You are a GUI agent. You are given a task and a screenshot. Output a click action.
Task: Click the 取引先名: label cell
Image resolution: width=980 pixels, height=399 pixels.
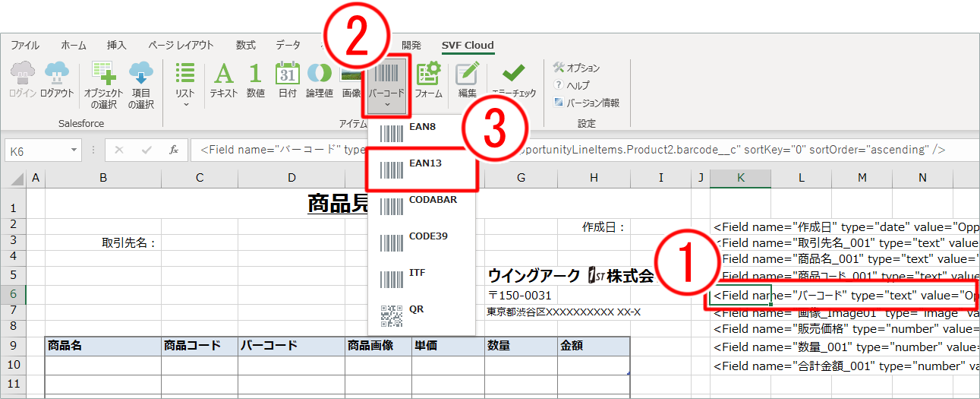click(130, 243)
